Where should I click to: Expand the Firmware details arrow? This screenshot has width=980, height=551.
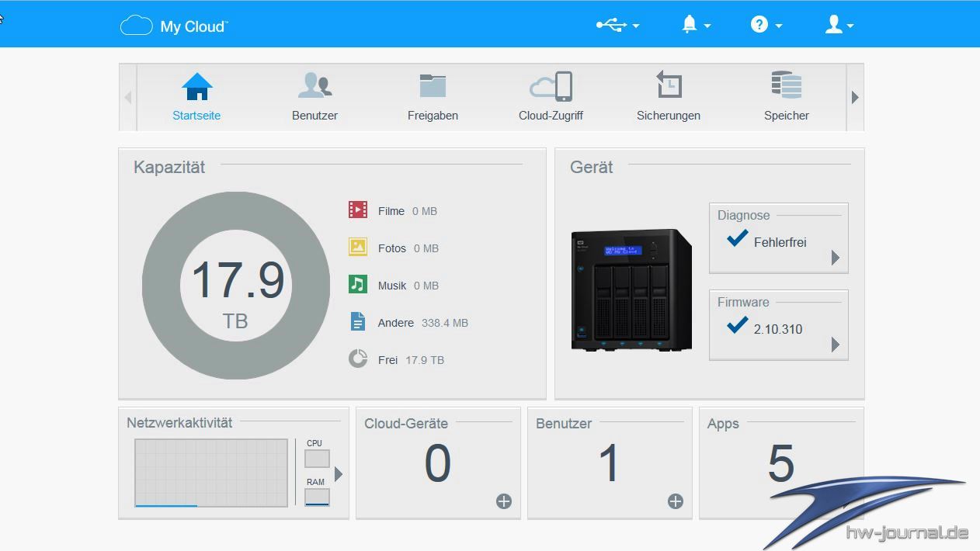pyautogui.click(x=836, y=345)
